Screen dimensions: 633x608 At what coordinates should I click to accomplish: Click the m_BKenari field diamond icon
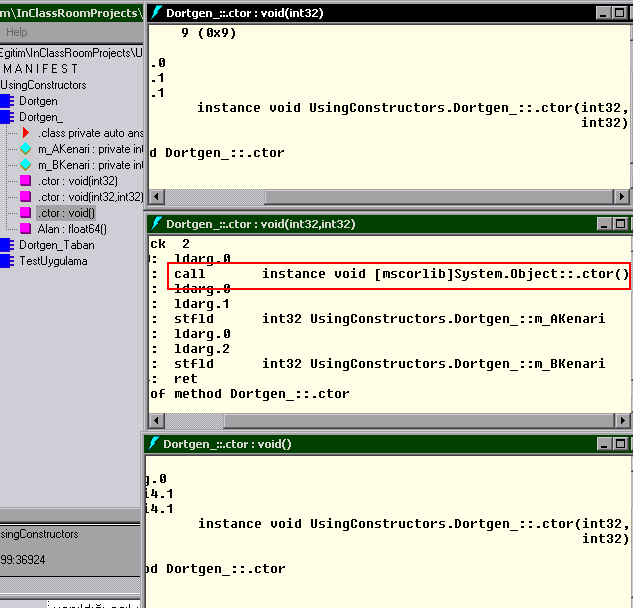[x=25, y=165]
